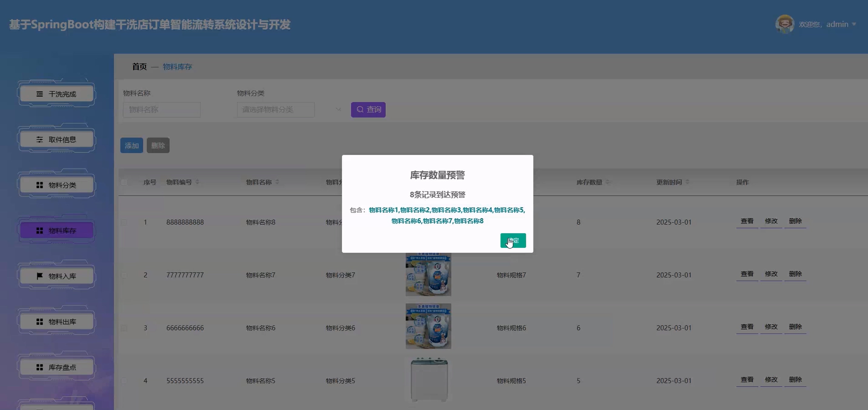The image size is (868, 410).
Task: Click the 物料出库 grid icon in the sidebar
Action: click(x=39, y=322)
